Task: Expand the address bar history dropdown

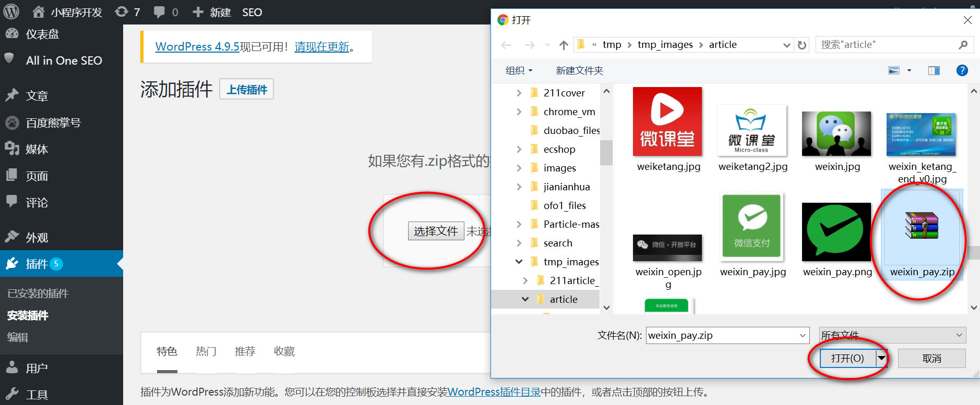Action: pyautogui.click(x=787, y=45)
